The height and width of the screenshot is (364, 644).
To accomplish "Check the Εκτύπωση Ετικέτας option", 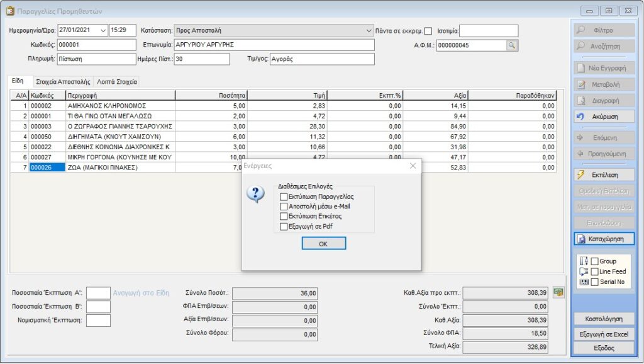I will [x=284, y=217].
